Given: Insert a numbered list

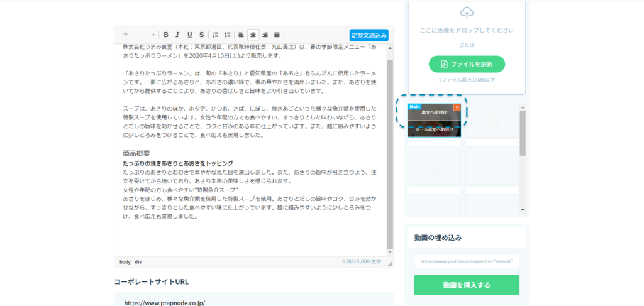Looking at the screenshot, I should [x=215, y=35].
